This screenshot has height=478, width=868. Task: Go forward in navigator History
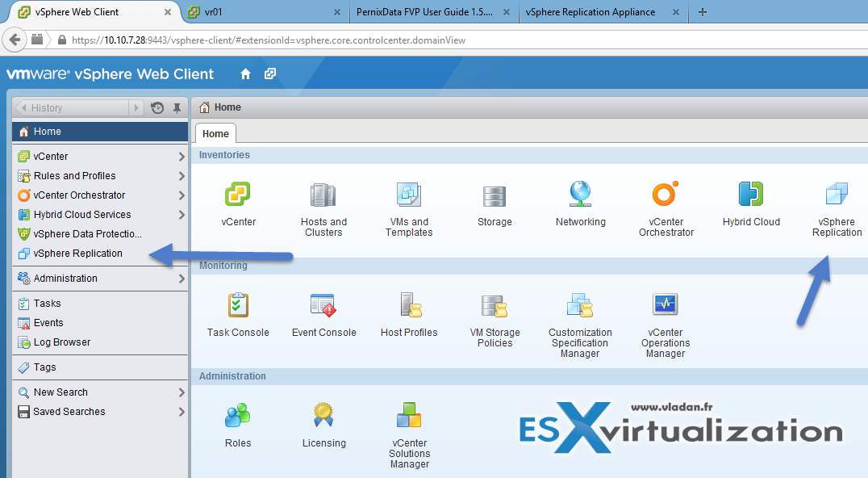click(x=136, y=107)
